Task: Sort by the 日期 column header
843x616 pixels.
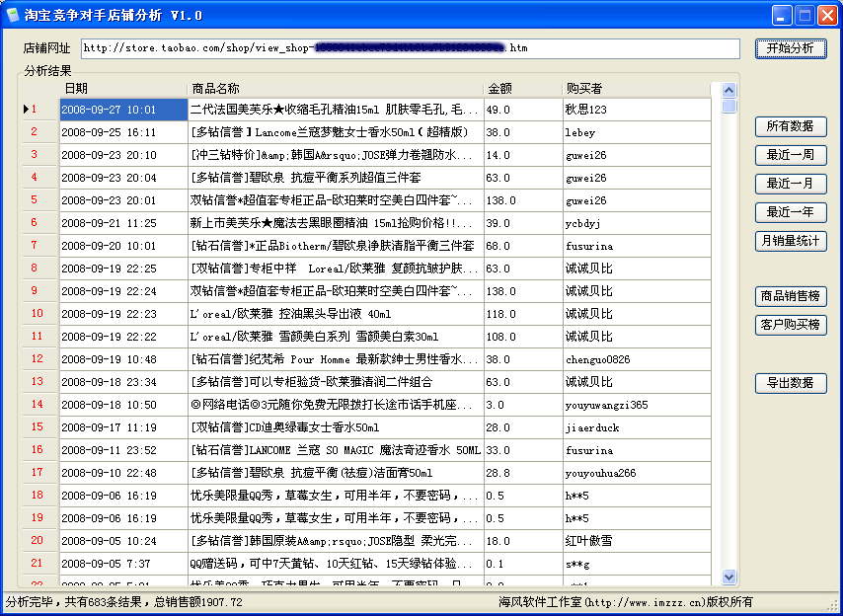Action: point(123,89)
